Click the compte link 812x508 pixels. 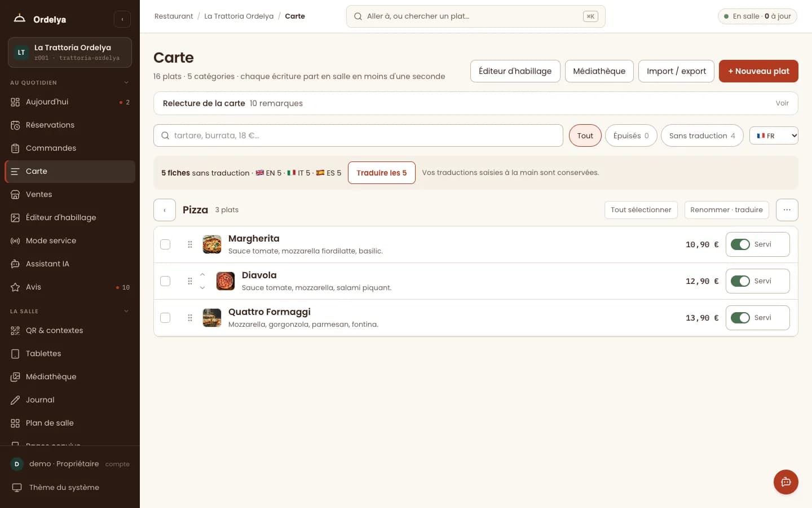click(117, 464)
